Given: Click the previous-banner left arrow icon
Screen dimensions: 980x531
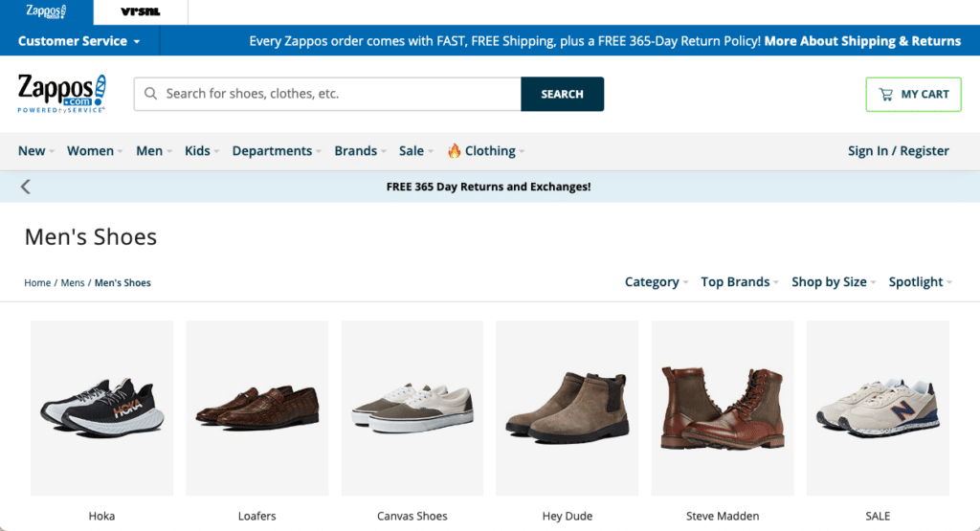Looking at the screenshot, I should click(26, 187).
